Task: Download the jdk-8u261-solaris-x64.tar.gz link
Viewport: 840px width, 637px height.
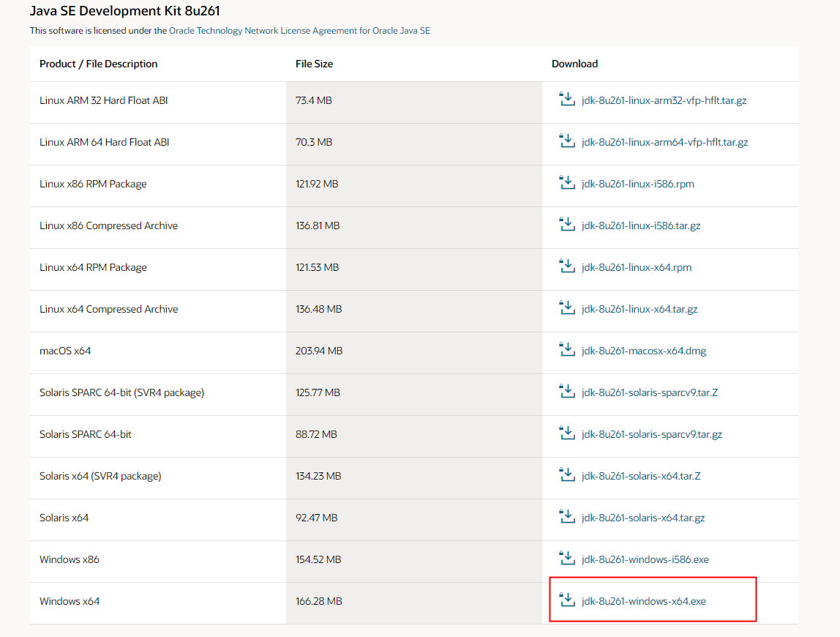Action: pos(643,518)
